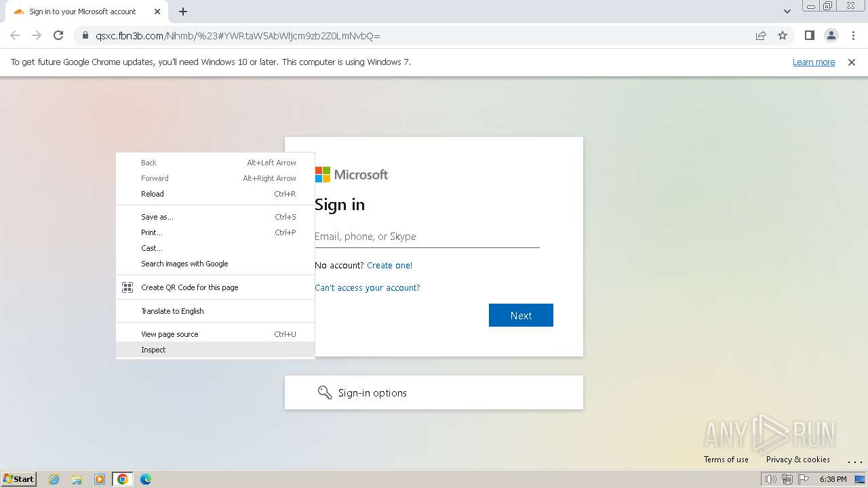Reload the page with the toolbar reload icon
This screenshot has width=868, height=488.
[x=58, y=35]
